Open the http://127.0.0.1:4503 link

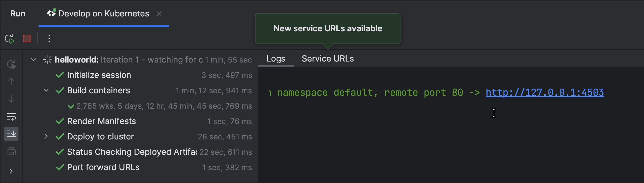(x=545, y=93)
